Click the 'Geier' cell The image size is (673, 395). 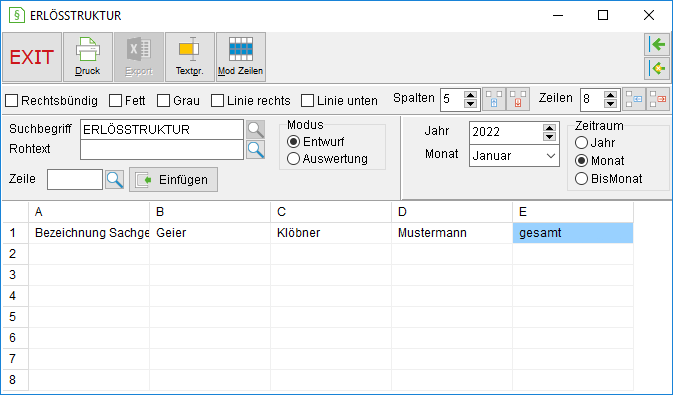210,233
